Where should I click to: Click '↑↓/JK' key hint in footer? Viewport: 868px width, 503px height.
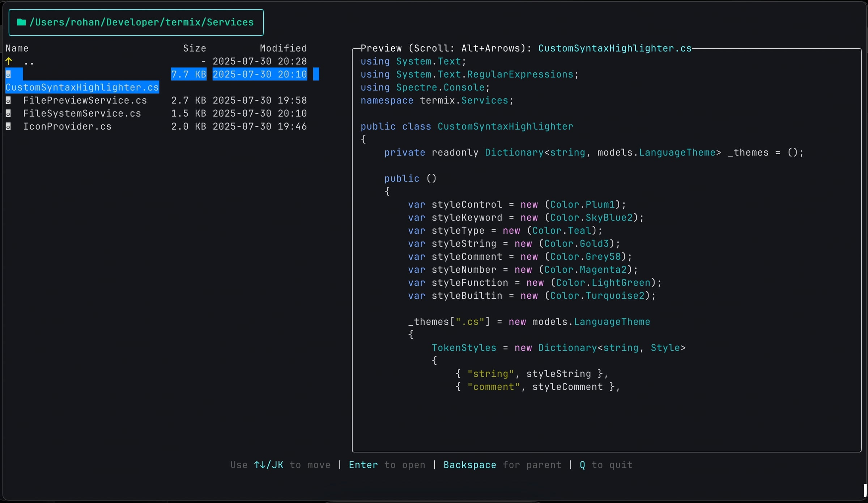pyautogui.click(x=269, y=465)
